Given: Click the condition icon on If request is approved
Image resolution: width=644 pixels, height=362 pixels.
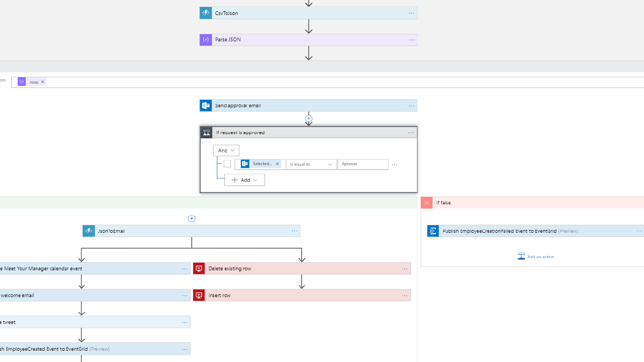Looking at the screenshot, I should [x=207, y=132].
